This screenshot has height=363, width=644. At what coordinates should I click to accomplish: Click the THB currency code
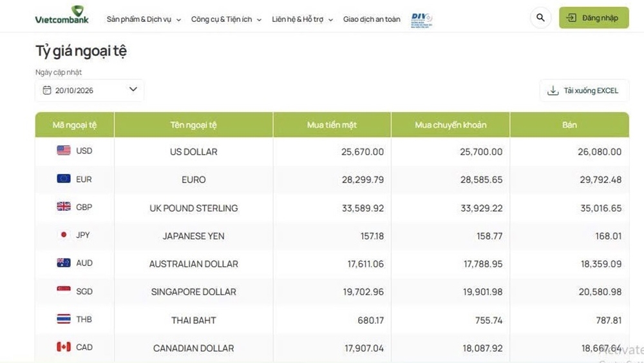84,319
